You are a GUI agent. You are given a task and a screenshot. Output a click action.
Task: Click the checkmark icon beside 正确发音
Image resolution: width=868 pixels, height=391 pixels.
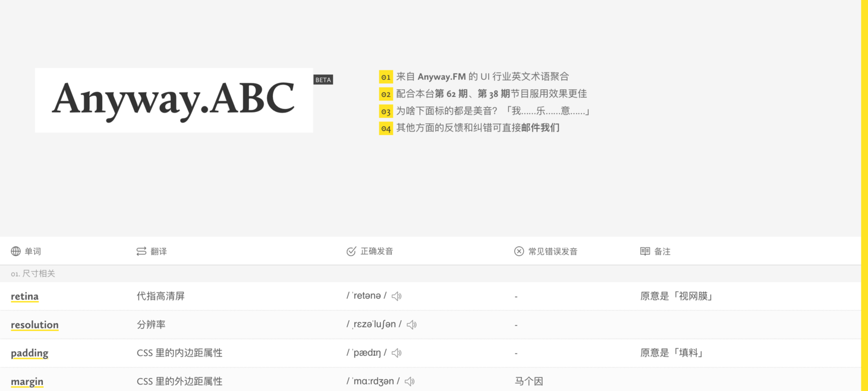351,252
